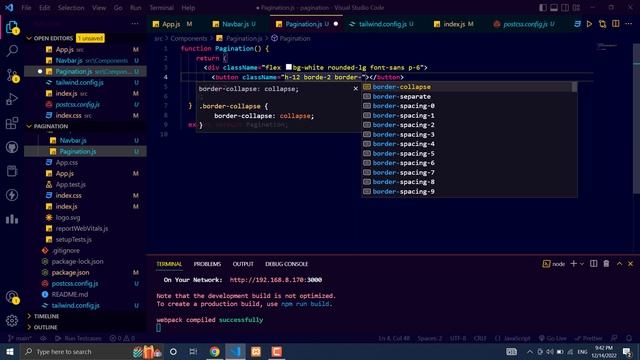This screenshot has width=640, height=360.
Task: Switch to the postcss.config.js editor tab
Action: coord(525,24)
